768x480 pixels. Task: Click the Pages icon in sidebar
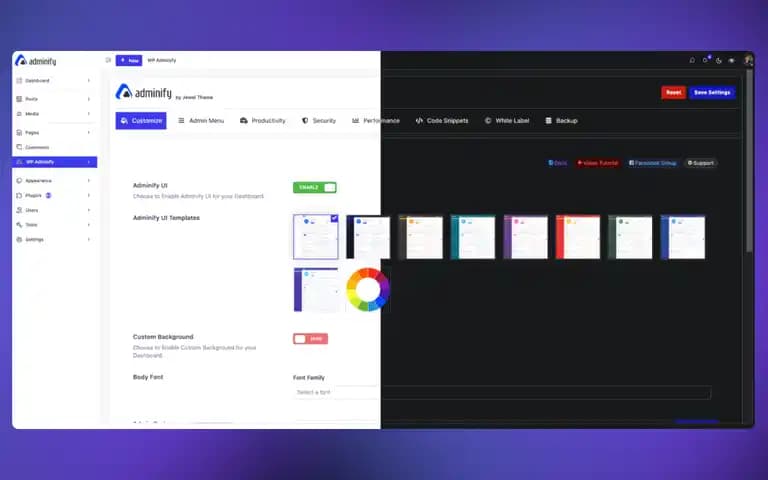tap(19, 132)
